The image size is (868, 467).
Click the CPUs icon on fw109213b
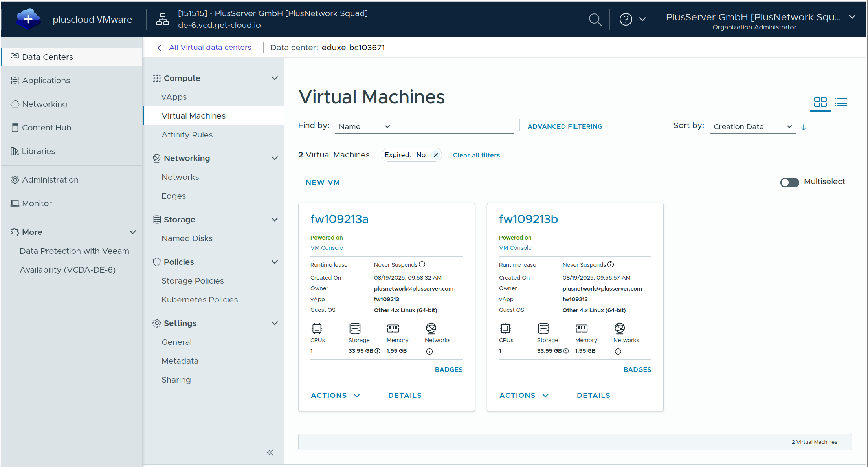505,328
